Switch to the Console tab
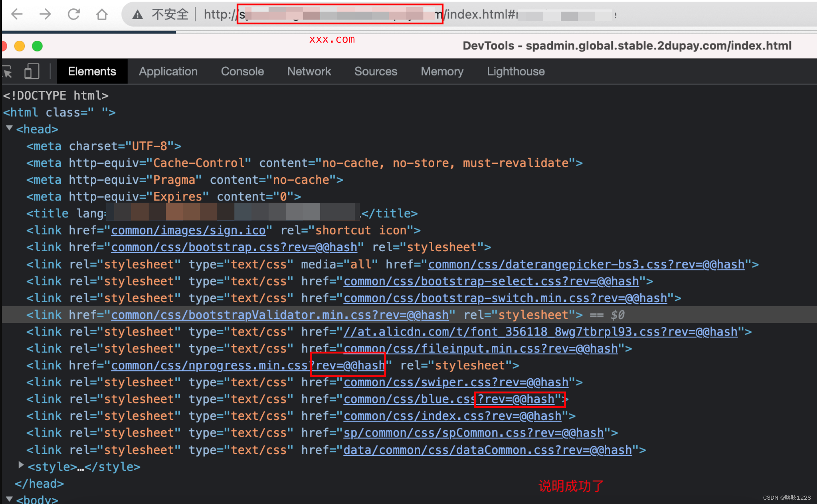Image resolution: width=817 pixels, height=504 pixels. [x=242, y=72]
